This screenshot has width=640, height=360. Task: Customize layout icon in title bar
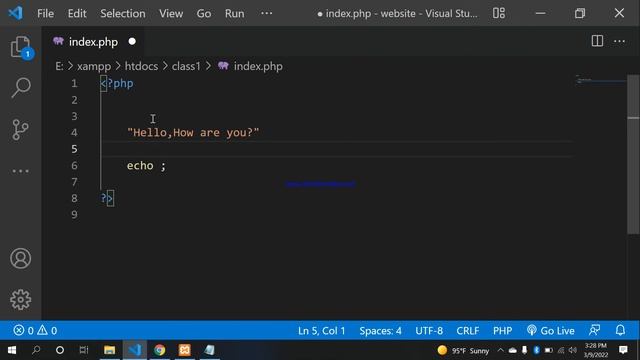pyautogui.click(x=498, y=13)
